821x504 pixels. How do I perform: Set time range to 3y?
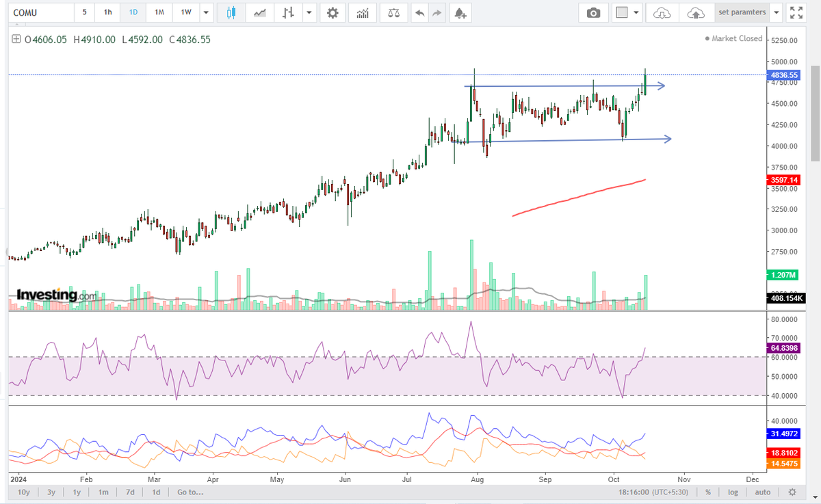[51, 492]
